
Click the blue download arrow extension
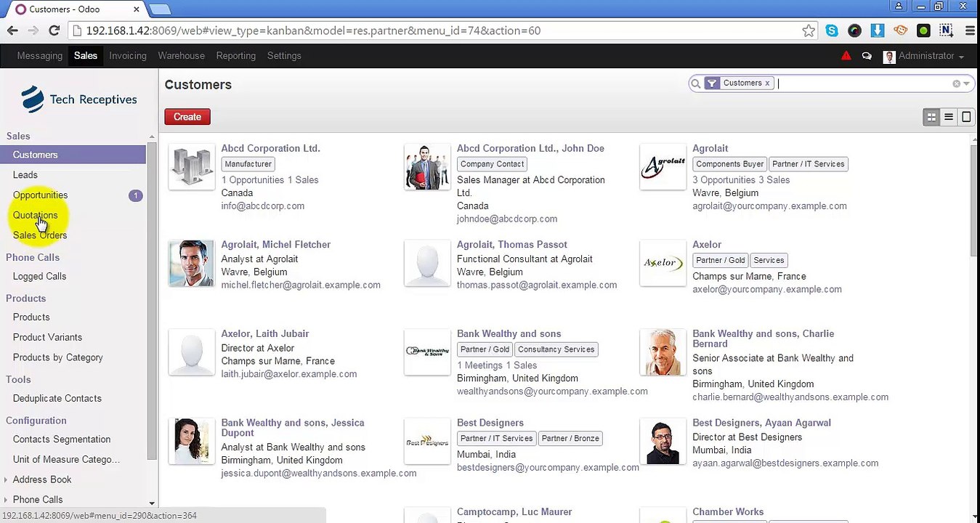[878, 31]
